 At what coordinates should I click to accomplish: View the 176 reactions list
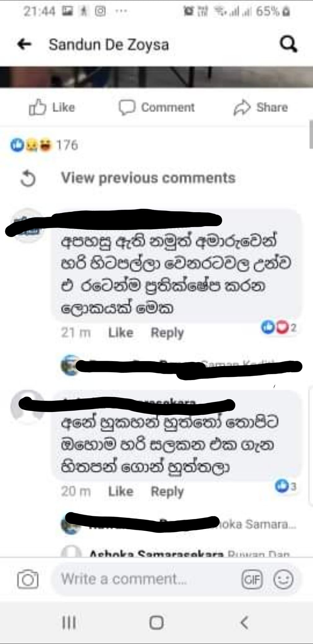(x=44, y=145)
